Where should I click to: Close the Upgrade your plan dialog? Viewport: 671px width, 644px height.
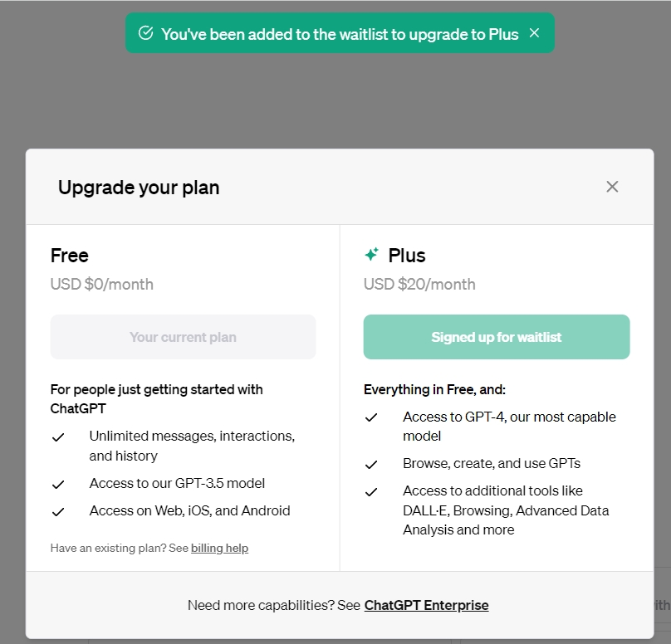(612, 187)
